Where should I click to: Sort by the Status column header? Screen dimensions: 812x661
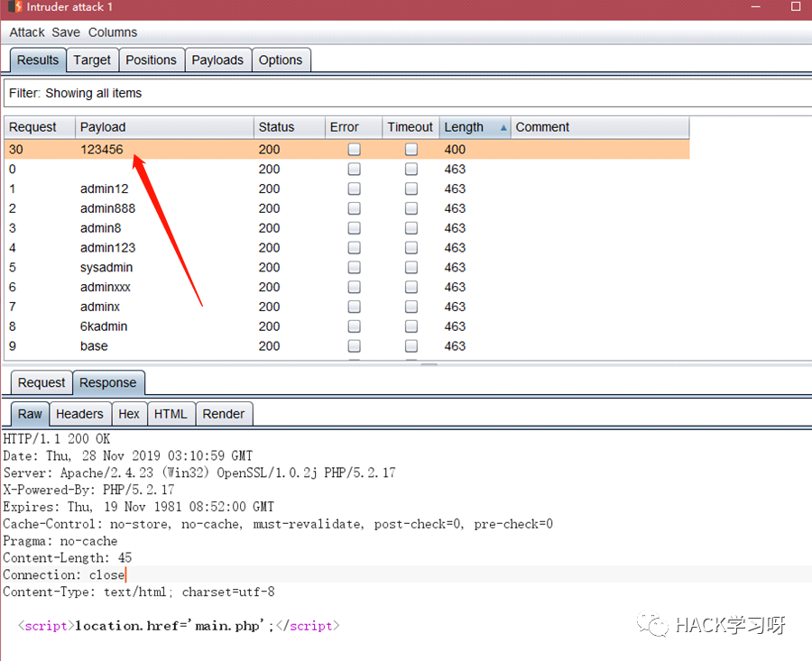(x=289, y=127)
